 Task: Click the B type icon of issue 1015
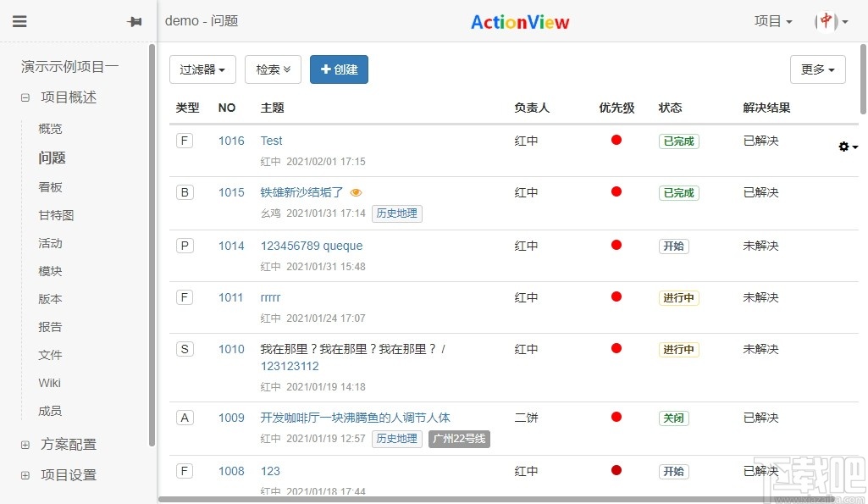click(x=185, y=192)
